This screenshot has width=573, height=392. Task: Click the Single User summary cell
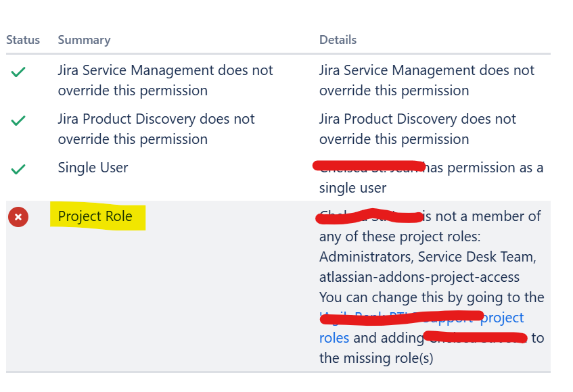pos(93,168)
